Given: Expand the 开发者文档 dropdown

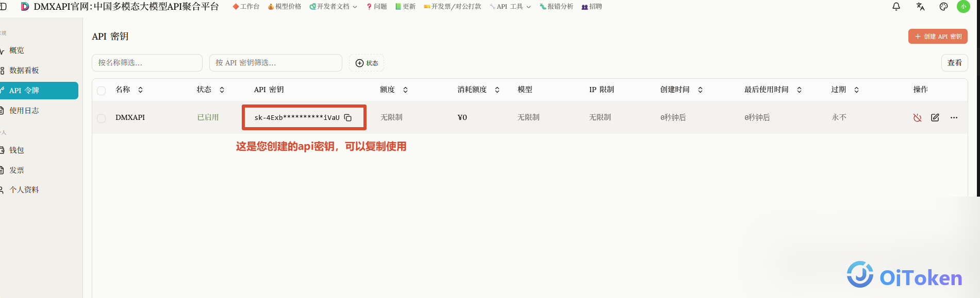Looking at the screenshot, I should point(333,7).
